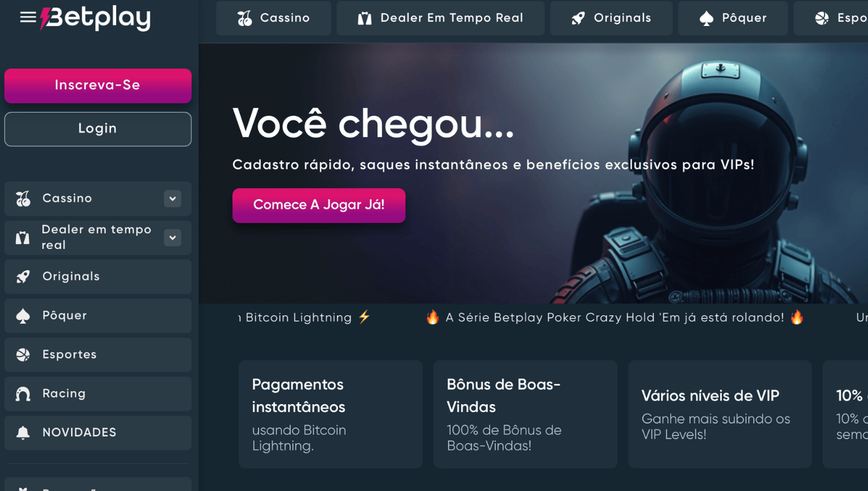
Task: Expand the Cassino sidebar dropdown arrow
Action: click(x=173, y=199)
